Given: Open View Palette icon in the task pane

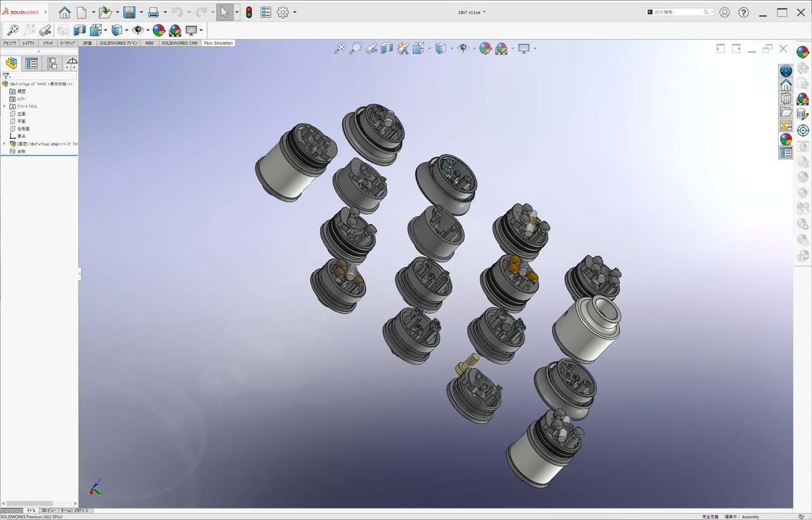Looking at the screenshot, I should (786, 126).
